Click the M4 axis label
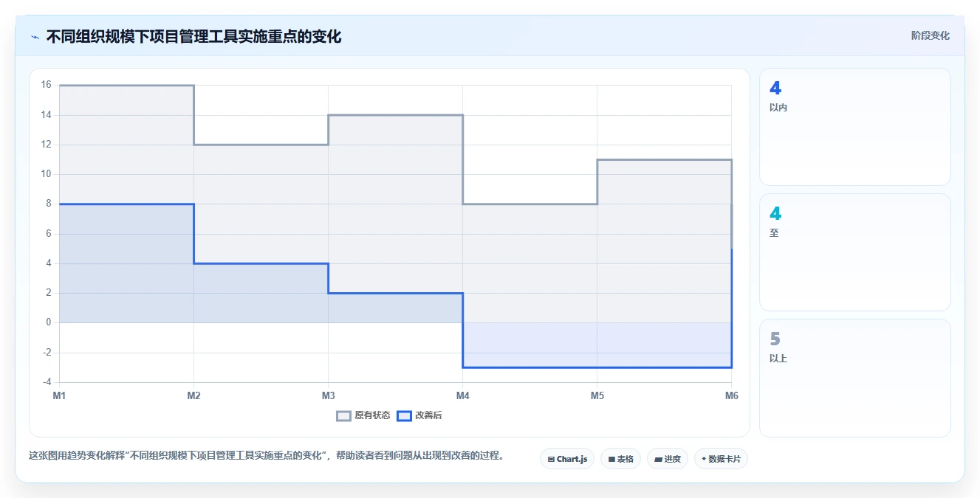 pos(462,396)
